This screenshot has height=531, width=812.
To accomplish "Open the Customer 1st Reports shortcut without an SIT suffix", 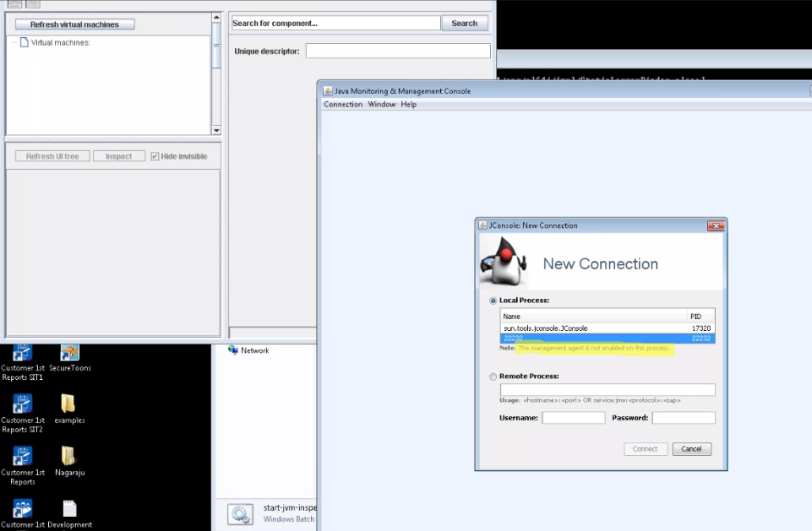I will (x=22, y=466).
